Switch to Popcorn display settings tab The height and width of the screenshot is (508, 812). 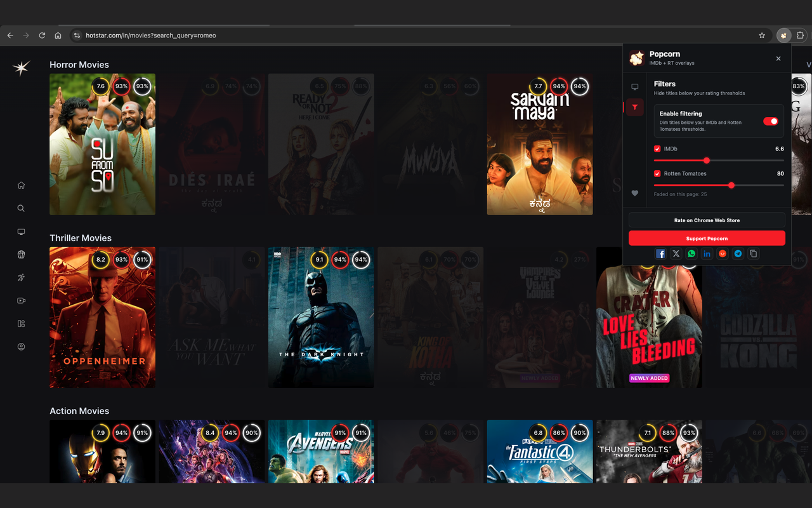(635, 87)
